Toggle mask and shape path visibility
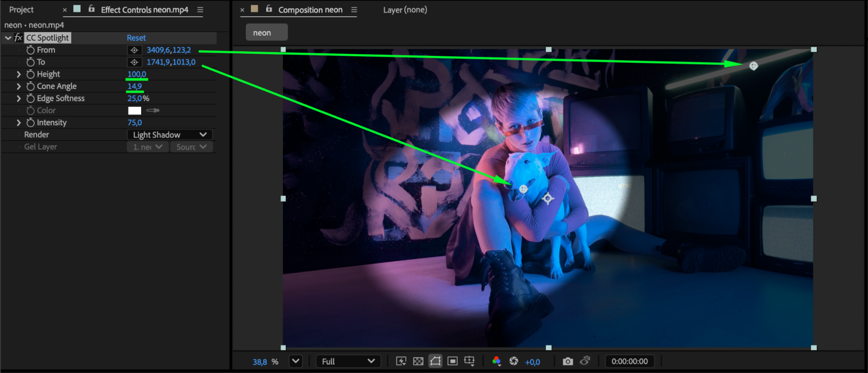 [435, 361]
